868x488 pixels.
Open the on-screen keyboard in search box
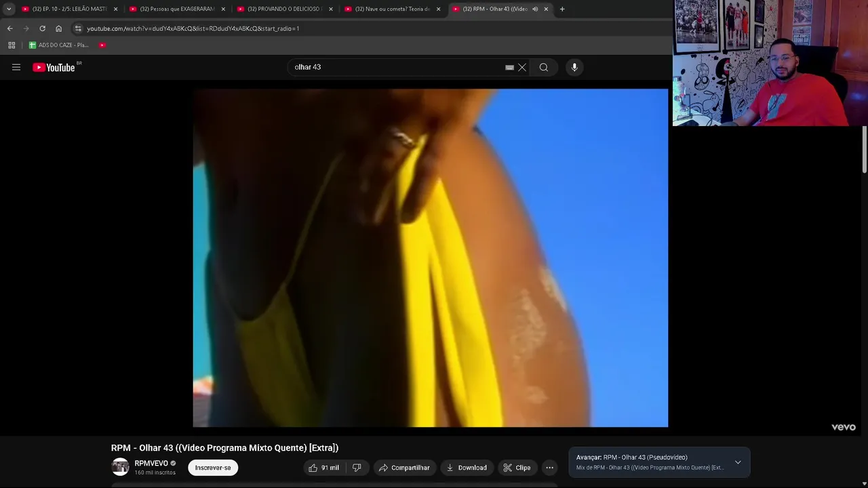point(509,67)
